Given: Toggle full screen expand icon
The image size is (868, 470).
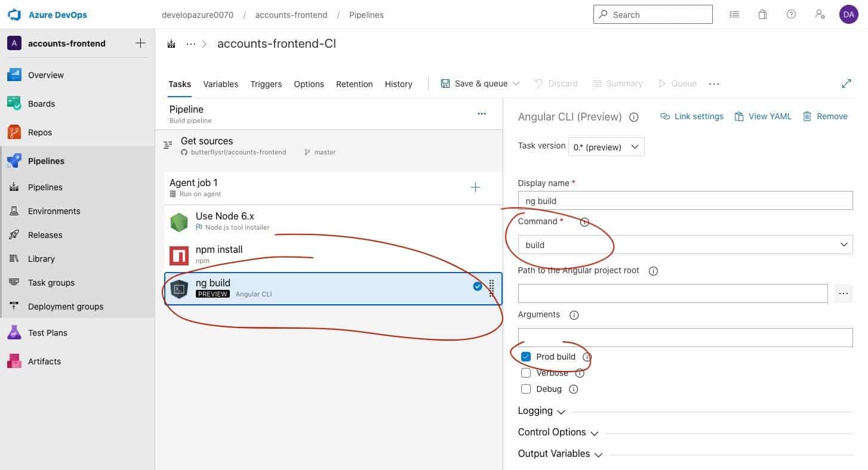Looking at the screenshot, I should (846, 84).
